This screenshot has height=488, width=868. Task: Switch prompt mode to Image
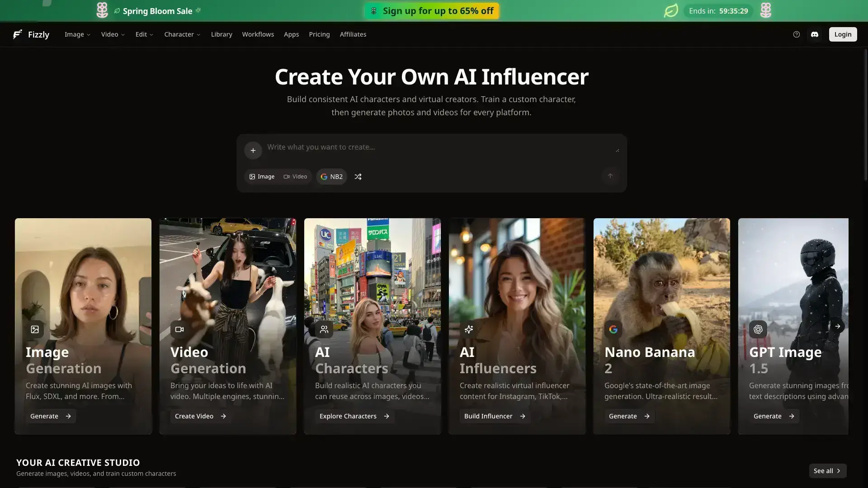point(262,177)
